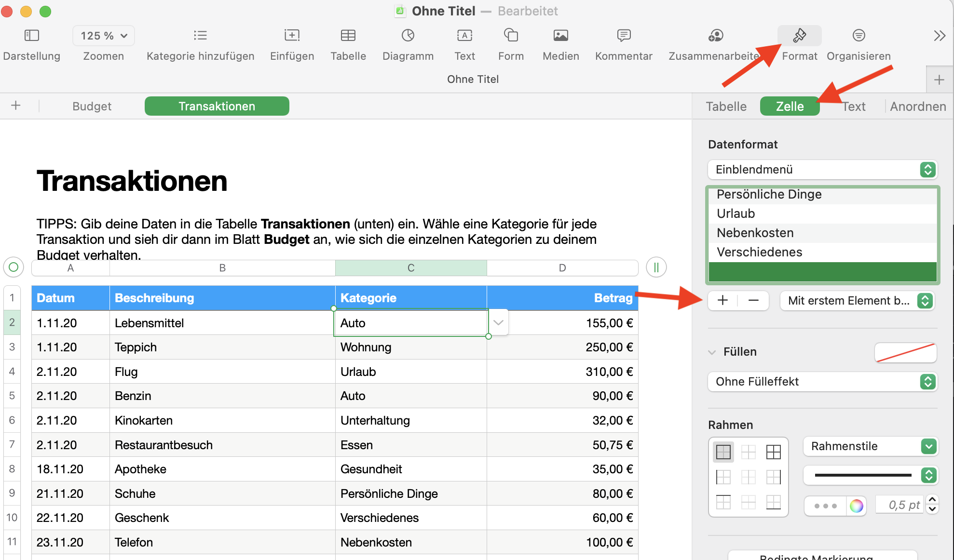This screenshot has width=954, height=560.
Task: Open the Darstellung view icon
Action: pos(31,36)
